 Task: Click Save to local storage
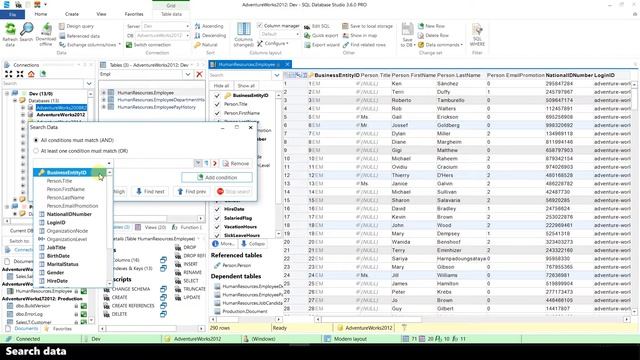[x=367, y=26]
